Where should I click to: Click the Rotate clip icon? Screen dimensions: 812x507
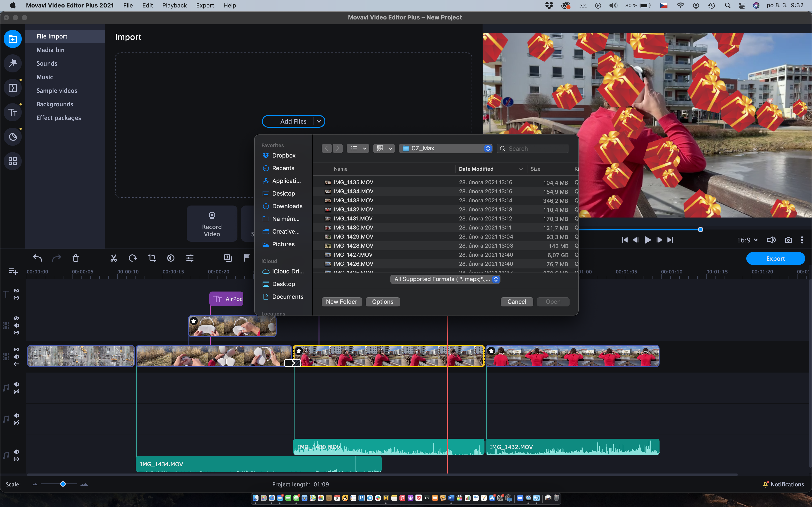(x=133, y=258)
